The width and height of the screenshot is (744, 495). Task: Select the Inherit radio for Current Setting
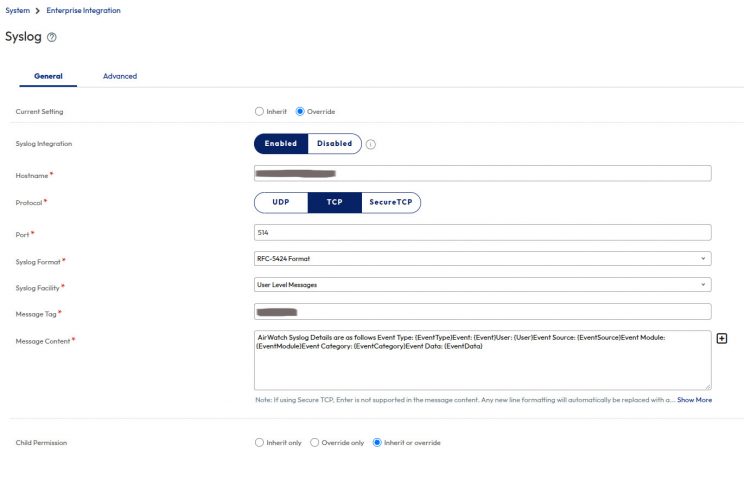pyautogui.click(x=259, y=112)
